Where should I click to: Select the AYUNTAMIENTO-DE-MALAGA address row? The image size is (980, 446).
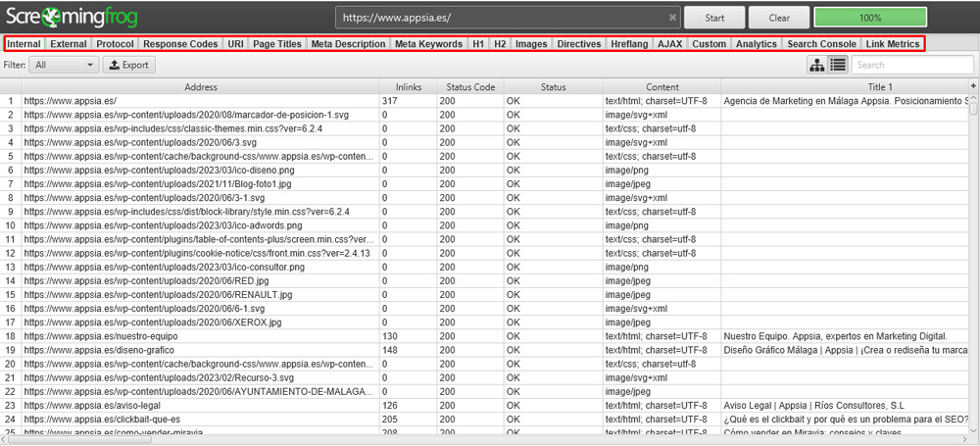click(x=200, y=391)
